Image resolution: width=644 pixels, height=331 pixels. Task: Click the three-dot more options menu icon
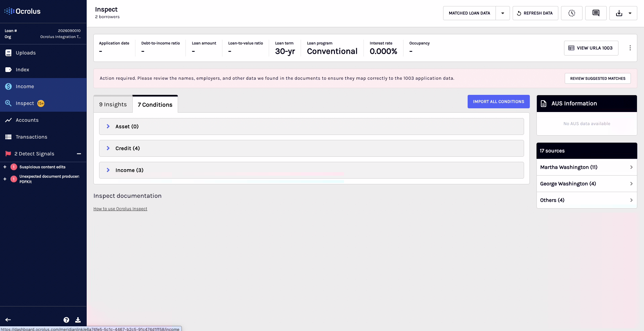[x=630, y=48]
